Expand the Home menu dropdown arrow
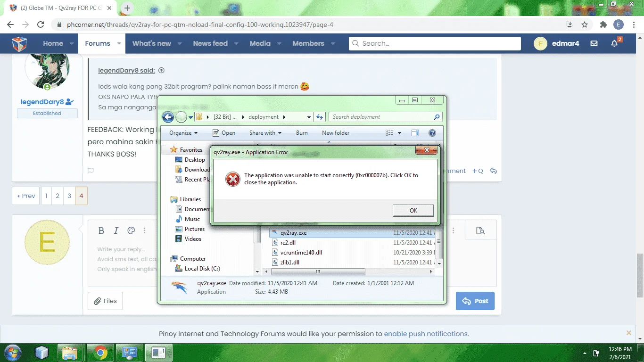 coord(72,43)
